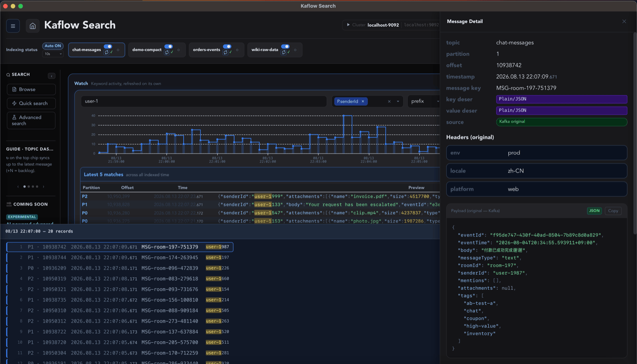Screen dimensions: 637x364
Task: Clear the field selector with X
Action: [389, 101]
